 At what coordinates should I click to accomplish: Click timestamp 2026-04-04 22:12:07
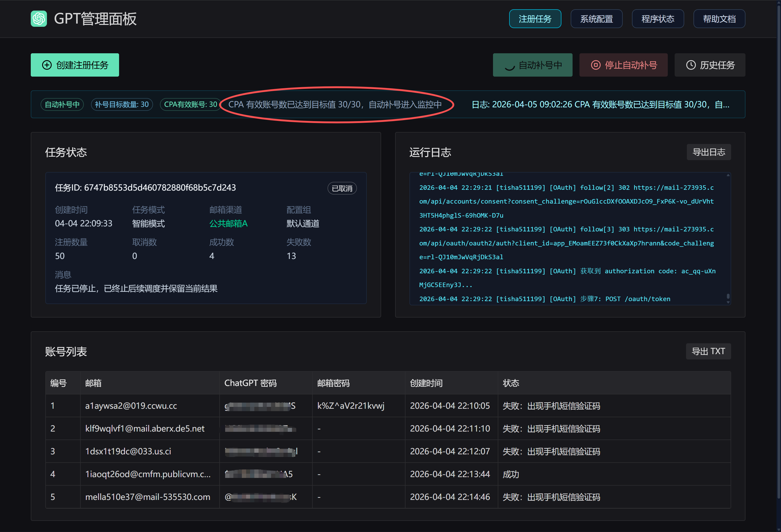[x=450, y=451]
